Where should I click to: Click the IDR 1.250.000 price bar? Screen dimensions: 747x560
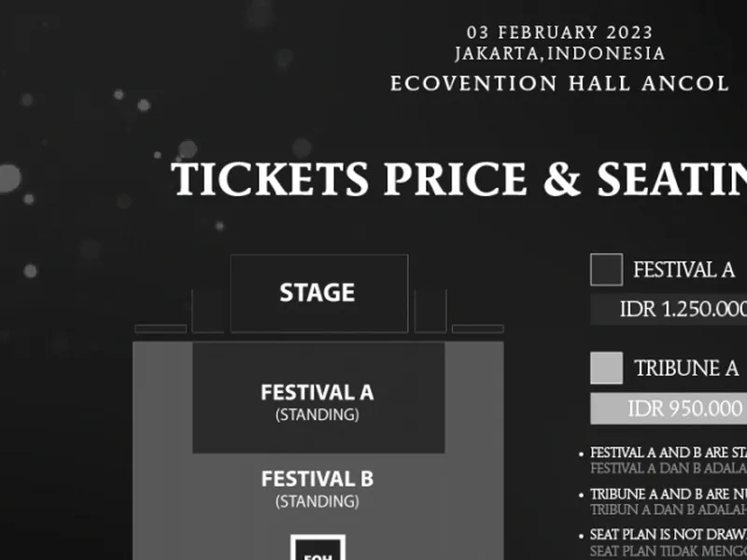point(669,309)
